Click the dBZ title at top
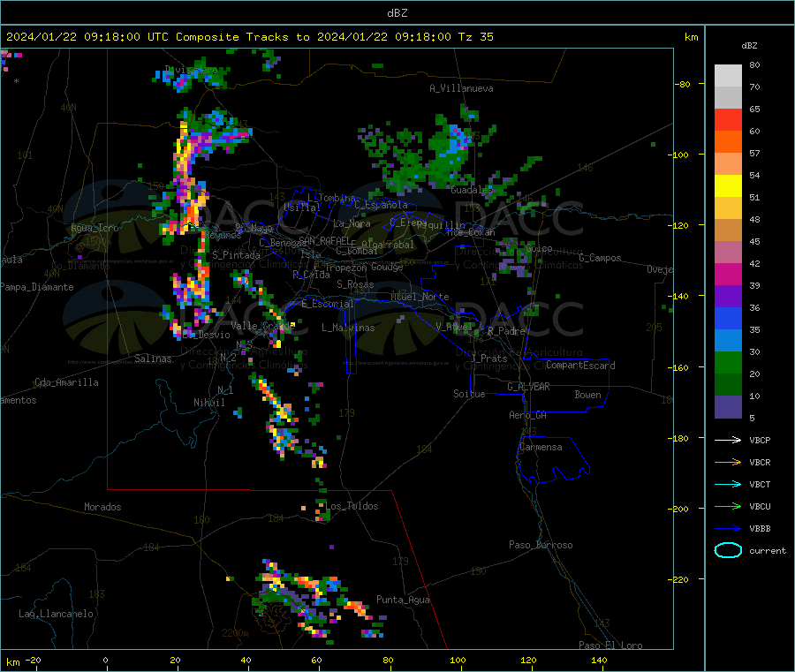Image resolution: width=795 pixels, height=672 pixels. pos(397,13)
